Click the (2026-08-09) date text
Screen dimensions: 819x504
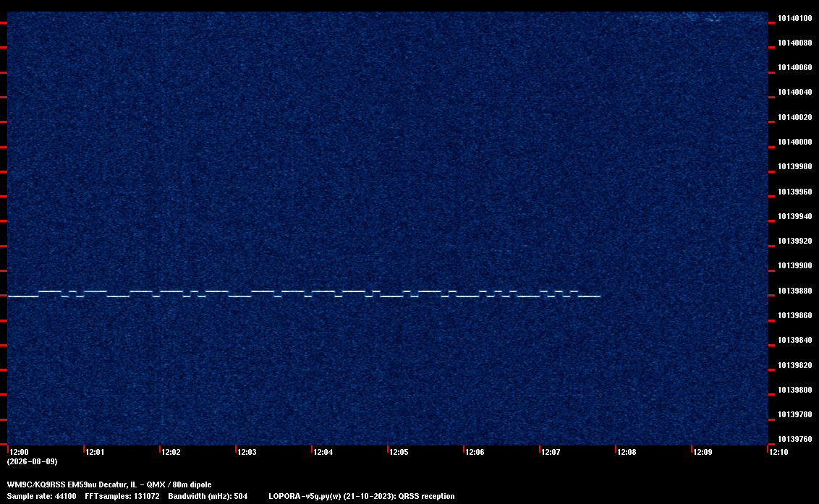pyautogui.click(x=32, y=461)
